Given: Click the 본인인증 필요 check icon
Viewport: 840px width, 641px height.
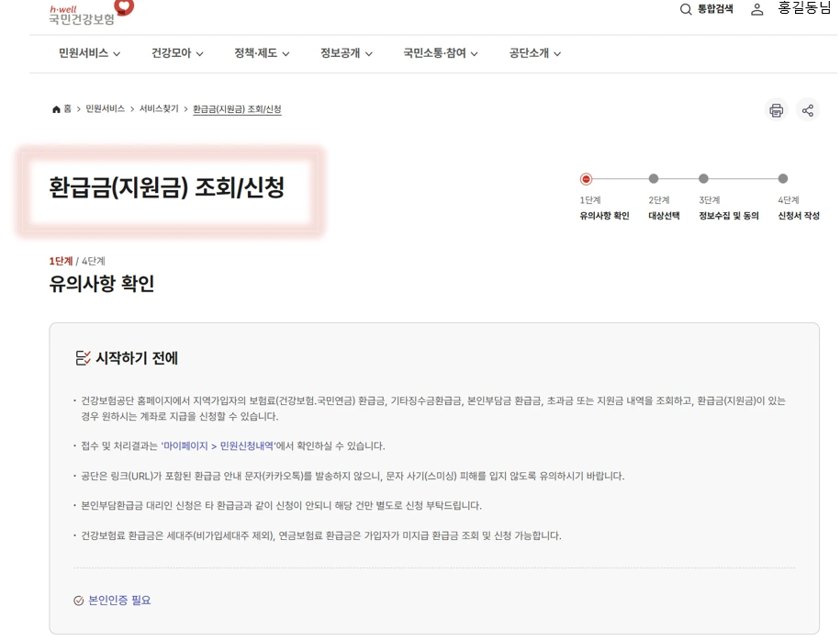Looking at the screenshot, I should (77, 600).
